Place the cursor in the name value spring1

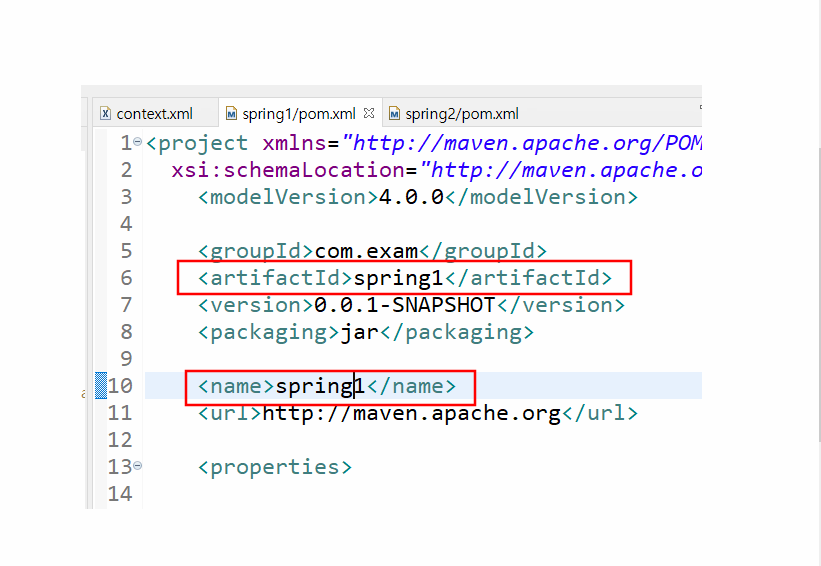click(320, 386)
